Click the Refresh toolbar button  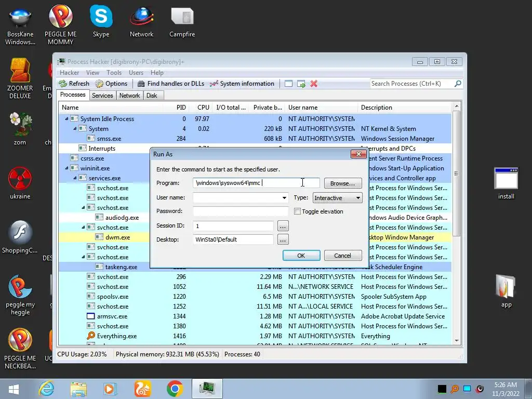pos(74,84)
